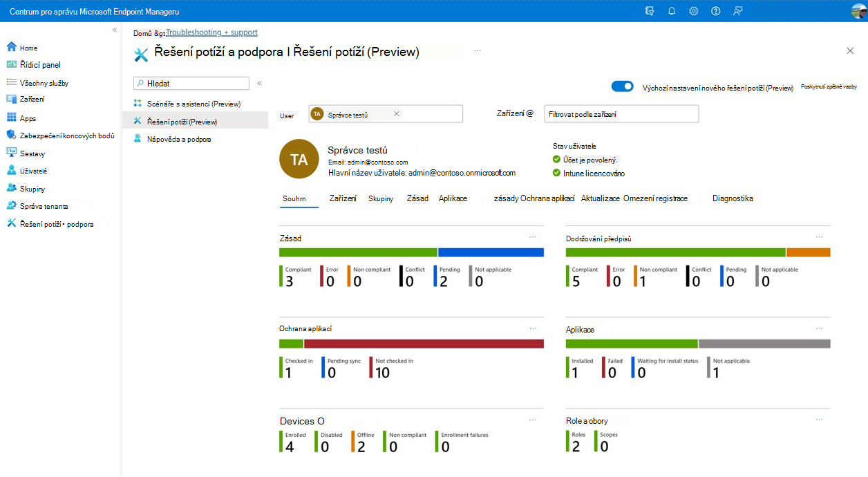Open Nápověda a podpora item
The width and height of the screenshot is (868, 477).
pyautogui.click(x=179, y=139)
